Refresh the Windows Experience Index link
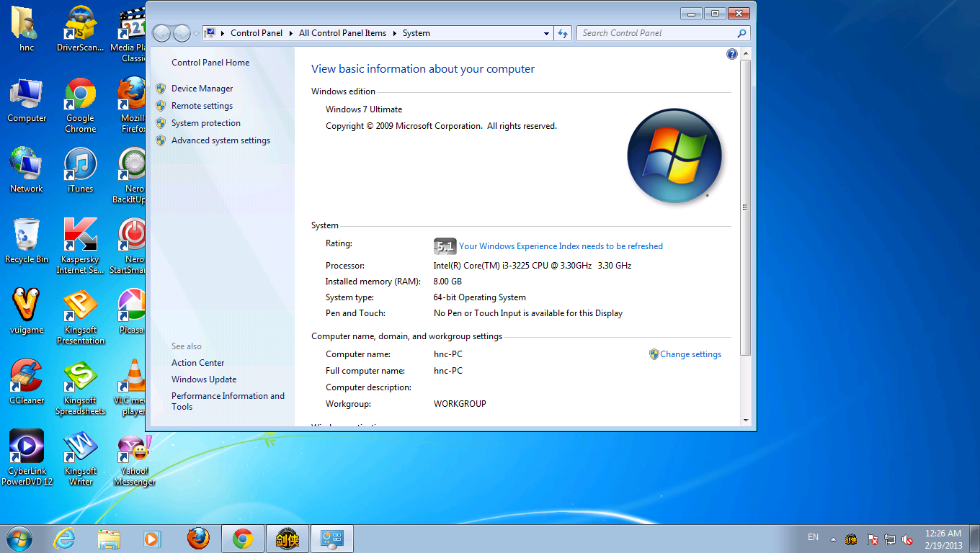Image resolution: width=980 pixels, height=553 pixels. point(561,246)
